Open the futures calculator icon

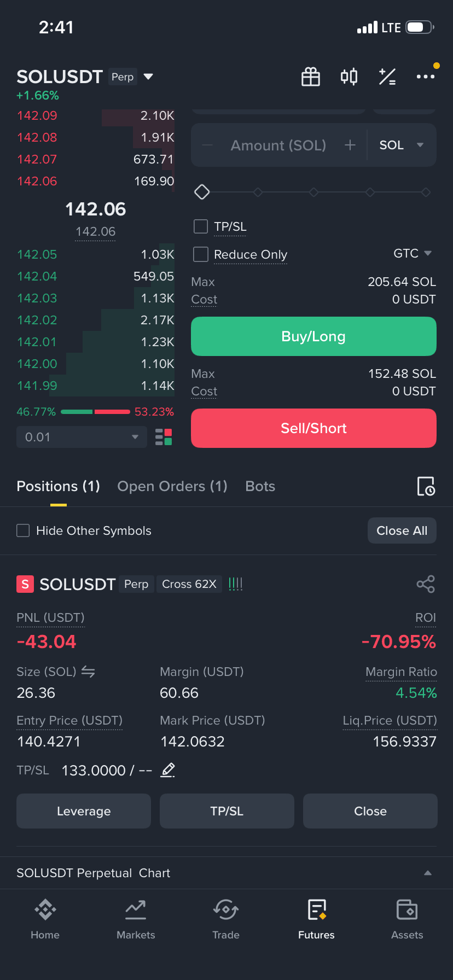point(387,77)
